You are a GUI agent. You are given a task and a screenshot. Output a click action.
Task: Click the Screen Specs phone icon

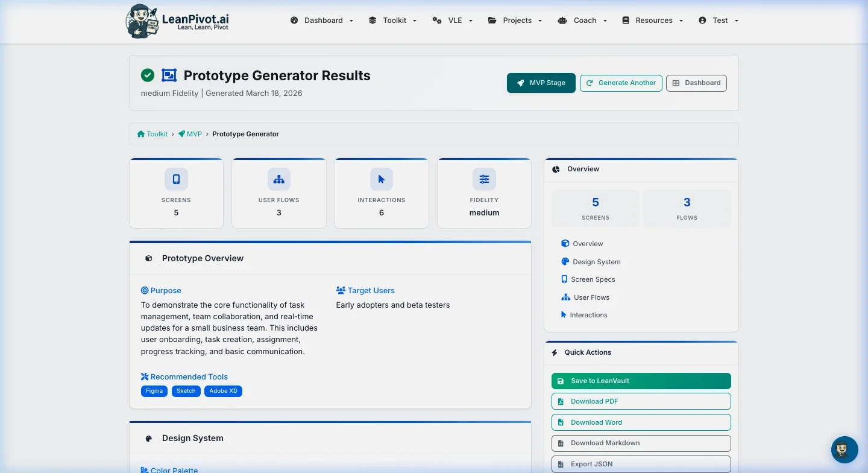point(564,279)
